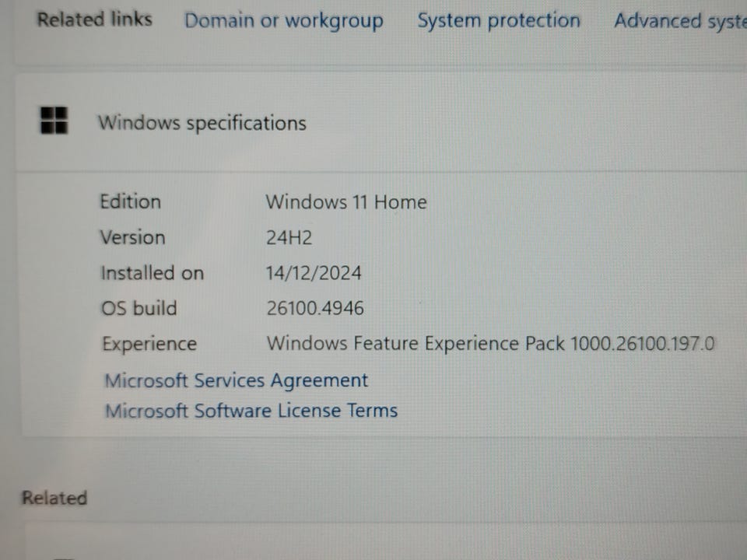
Task: Select the install date 14/12/2024
Action: (x=314, y=273)
